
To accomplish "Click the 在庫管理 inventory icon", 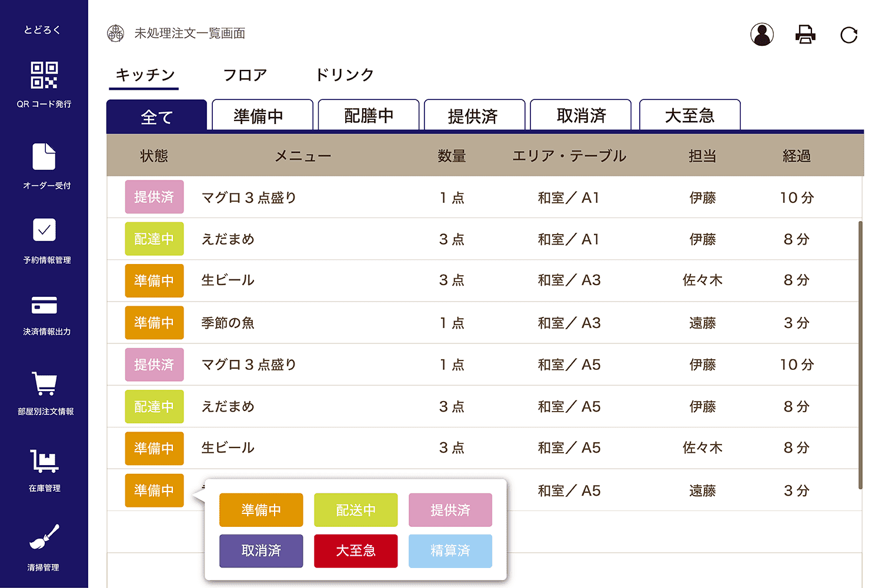I will coord(44,461).
